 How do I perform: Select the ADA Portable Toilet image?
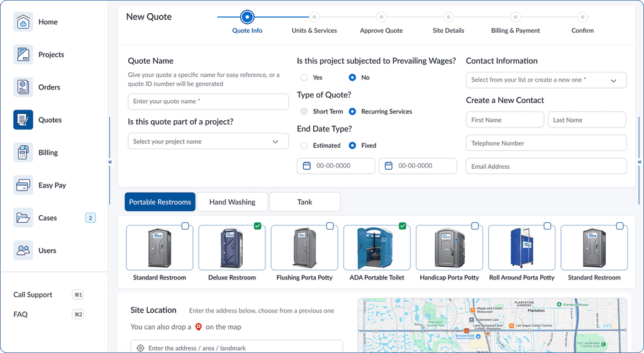[377, 248]
